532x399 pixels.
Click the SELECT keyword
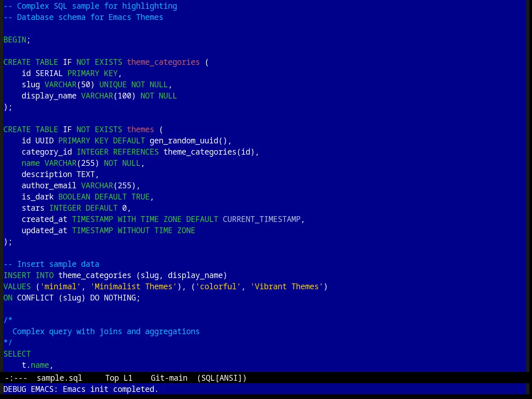pos(17,354)
